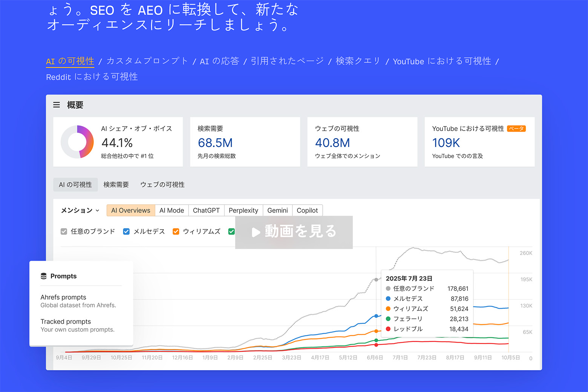The width and height of the screenshot is (588, 392).
Task: Click the 9月4日 x-axis label
Action: pyautogui.click(x=64, y=357)
